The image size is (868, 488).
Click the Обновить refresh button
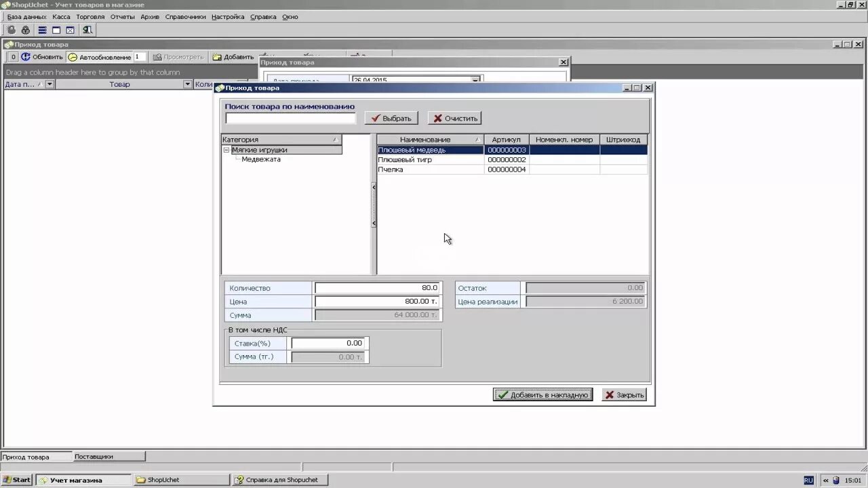42,57
